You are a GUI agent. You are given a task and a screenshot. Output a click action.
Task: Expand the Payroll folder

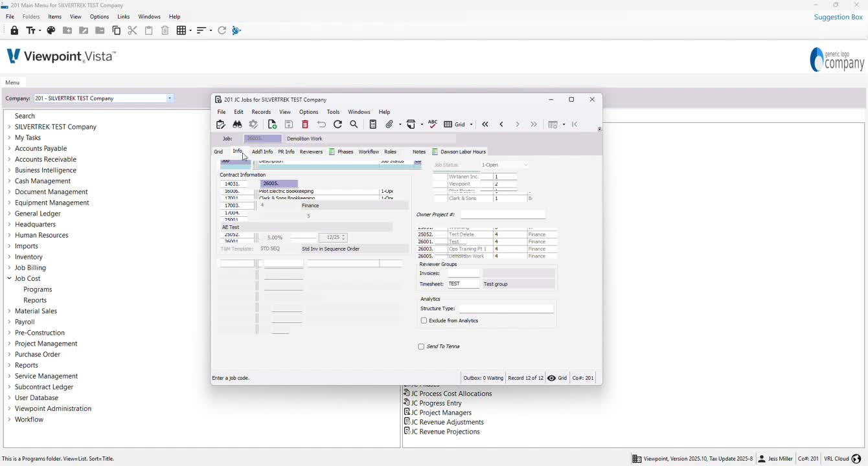click(10, 322)
